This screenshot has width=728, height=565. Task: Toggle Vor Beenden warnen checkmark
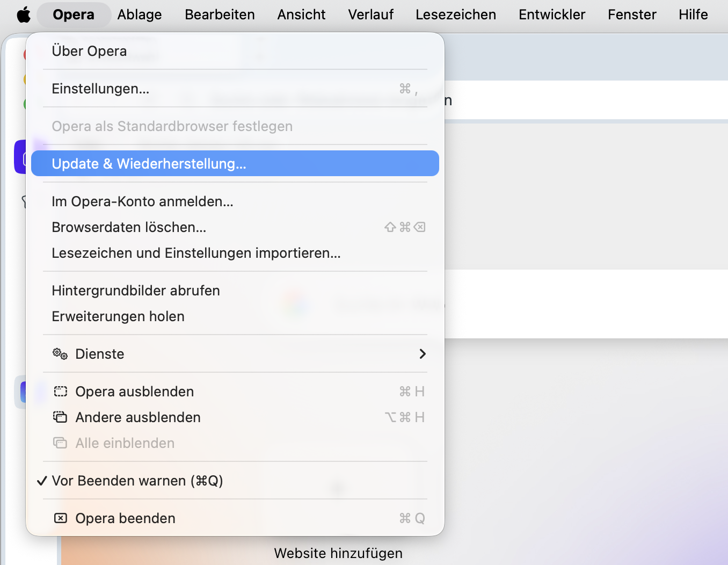pyautogui.click(x=42, y=481)
